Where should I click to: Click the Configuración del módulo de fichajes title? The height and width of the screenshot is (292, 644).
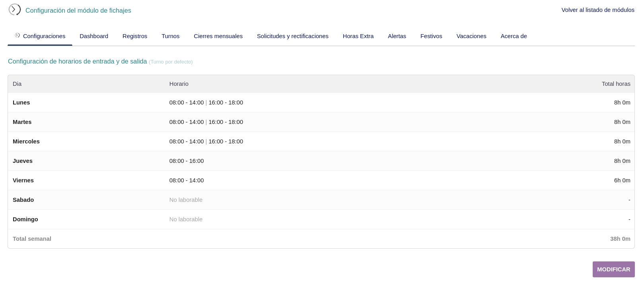tap(78, 11)
